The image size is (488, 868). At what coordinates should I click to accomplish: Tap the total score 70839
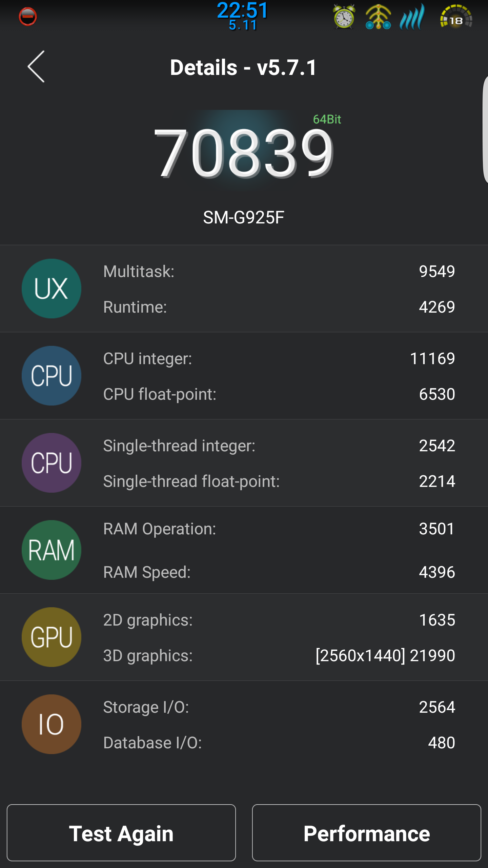click(x=244, y=153)
